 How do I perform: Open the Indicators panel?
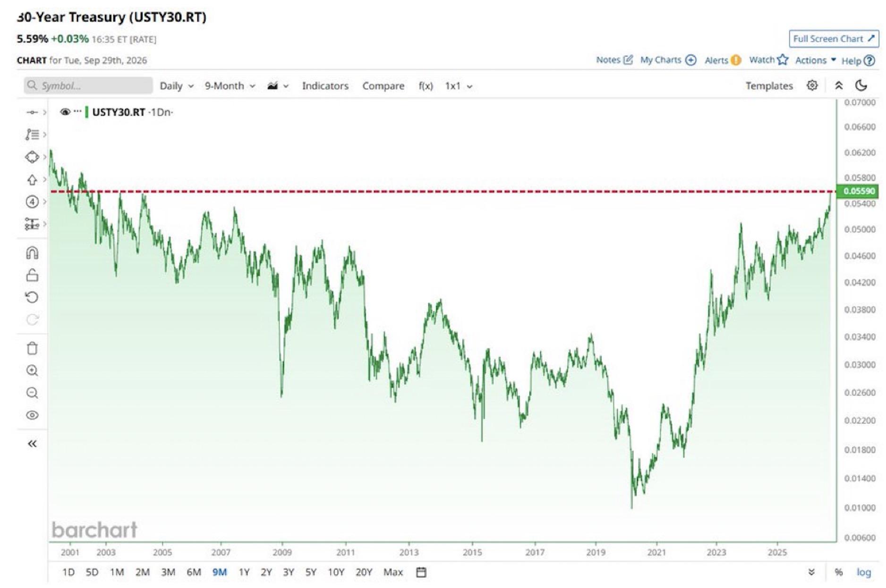325,86
